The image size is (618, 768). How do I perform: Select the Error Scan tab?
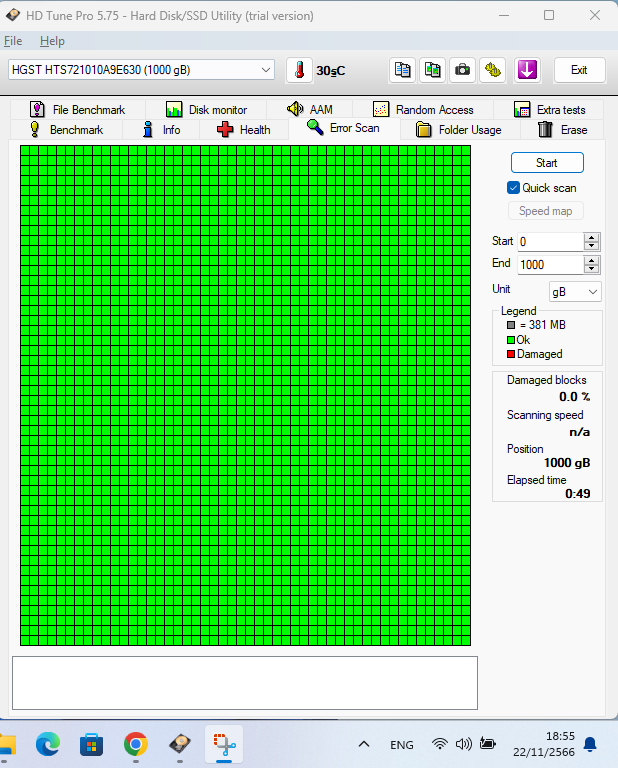pos(344,128)
